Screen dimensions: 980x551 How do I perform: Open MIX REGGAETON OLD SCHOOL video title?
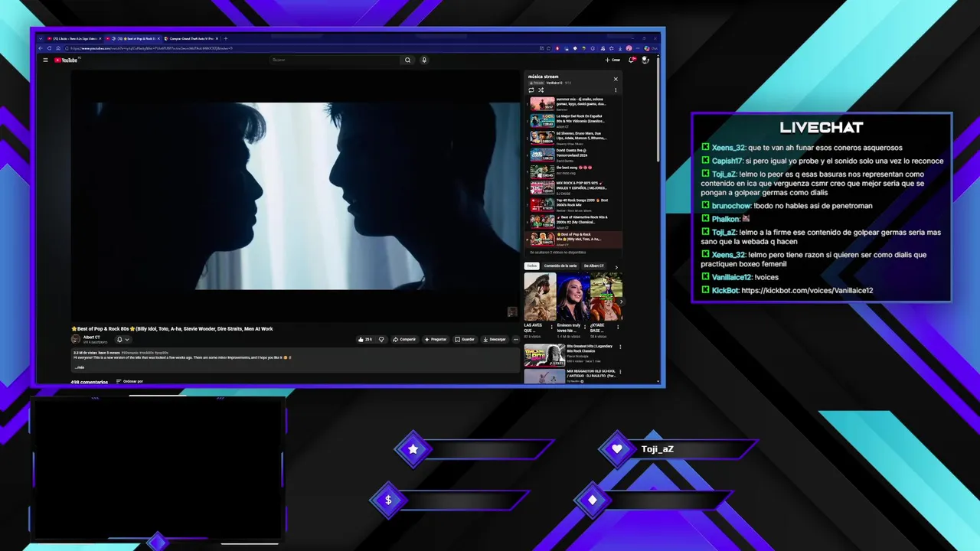click(591, 373)
